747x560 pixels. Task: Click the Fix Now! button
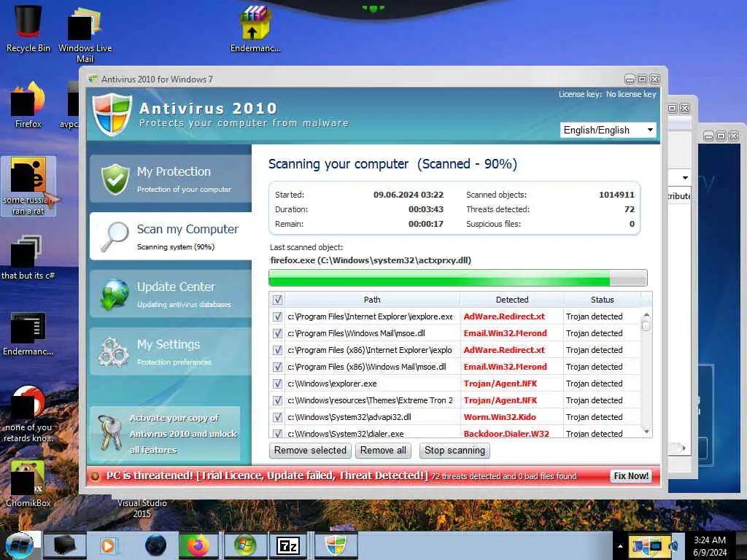631,475
